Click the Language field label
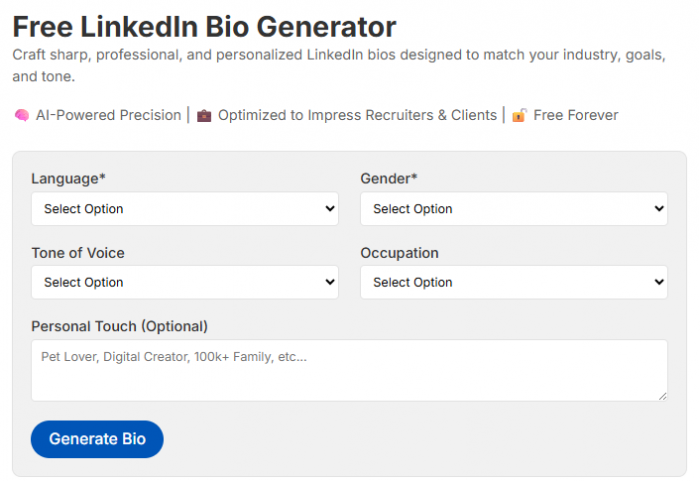 coord(68,179)
